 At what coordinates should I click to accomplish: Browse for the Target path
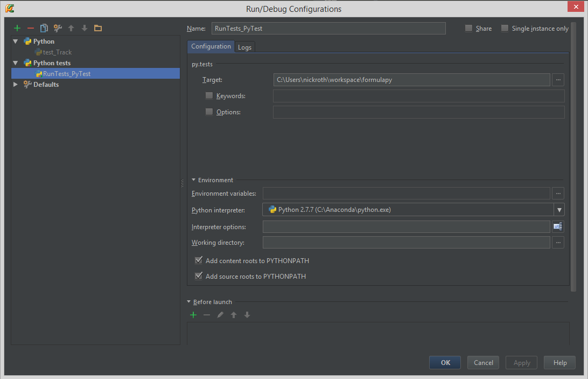558,80
